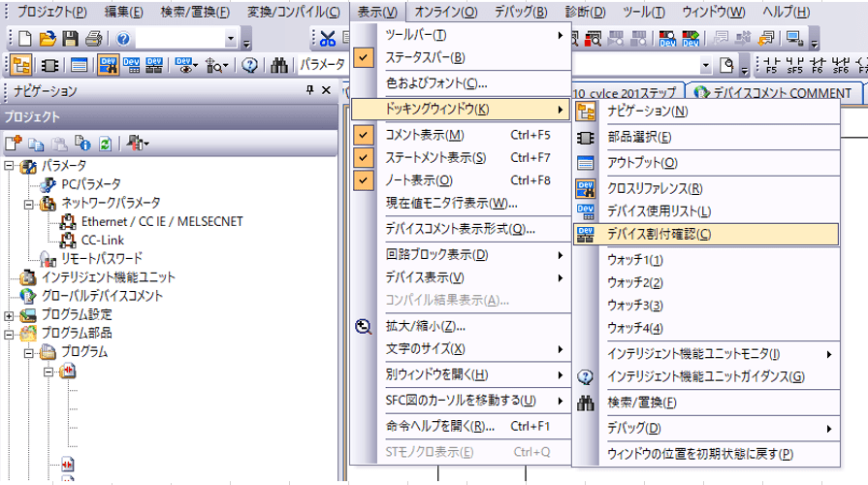868x485 pixels.
Task: Pin the Navigation panel
Action: coord(309,90)
